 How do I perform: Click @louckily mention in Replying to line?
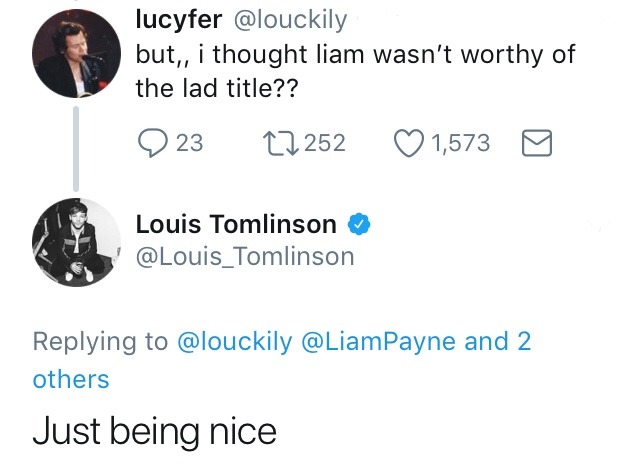point(234,341)
